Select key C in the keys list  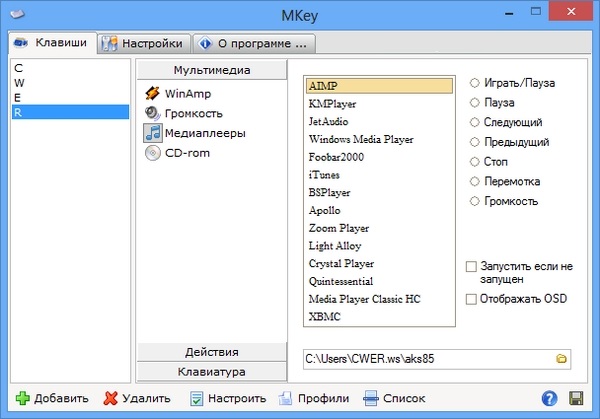(70, 68)
